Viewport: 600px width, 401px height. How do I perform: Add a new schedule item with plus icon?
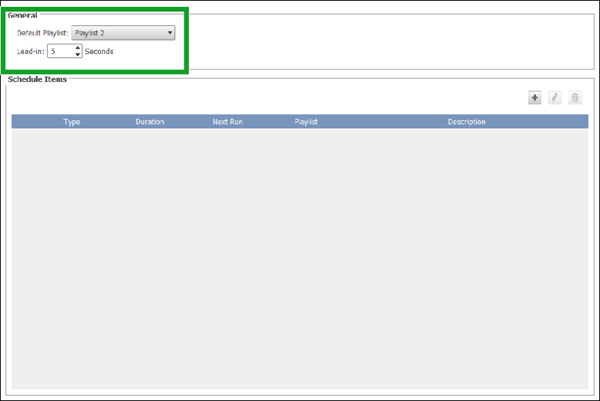[535, 98]
